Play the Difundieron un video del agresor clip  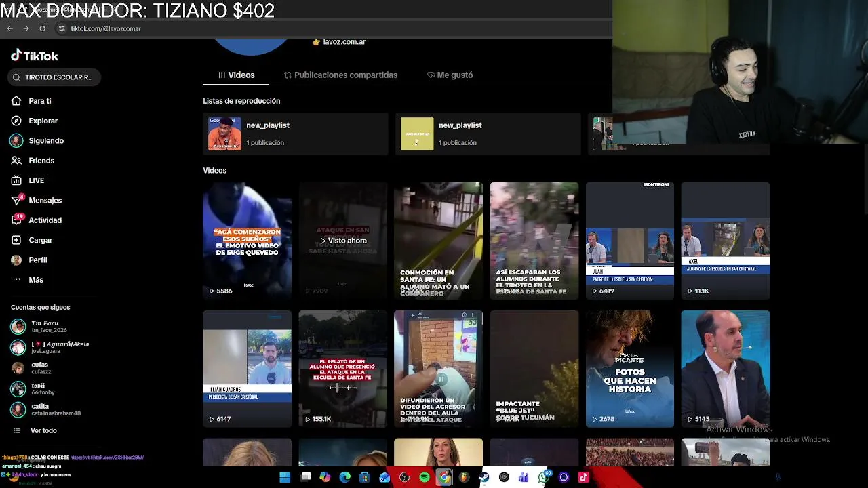[439, 369]
